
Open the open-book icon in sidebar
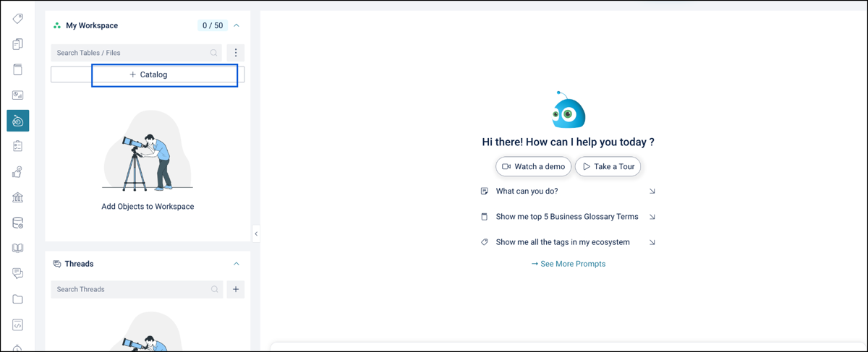pos(18,249)
